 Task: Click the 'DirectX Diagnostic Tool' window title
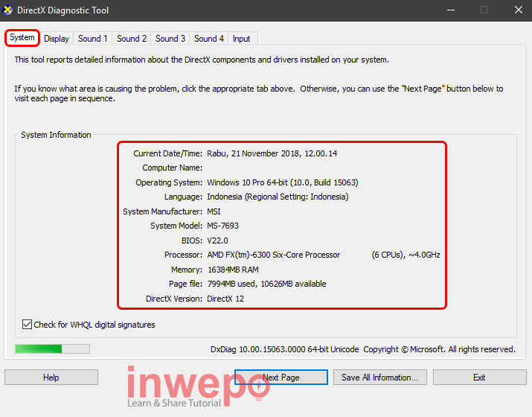pos(63,10)
